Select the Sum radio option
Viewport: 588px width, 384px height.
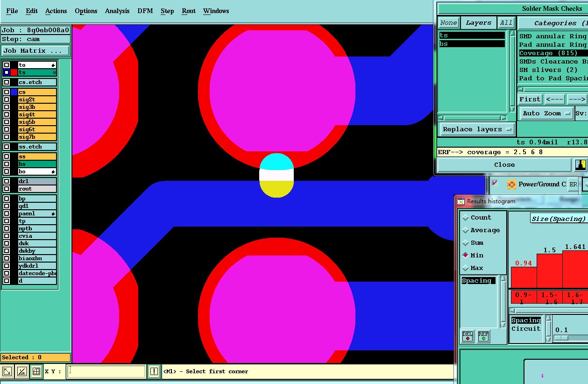(x=466, y=243)
